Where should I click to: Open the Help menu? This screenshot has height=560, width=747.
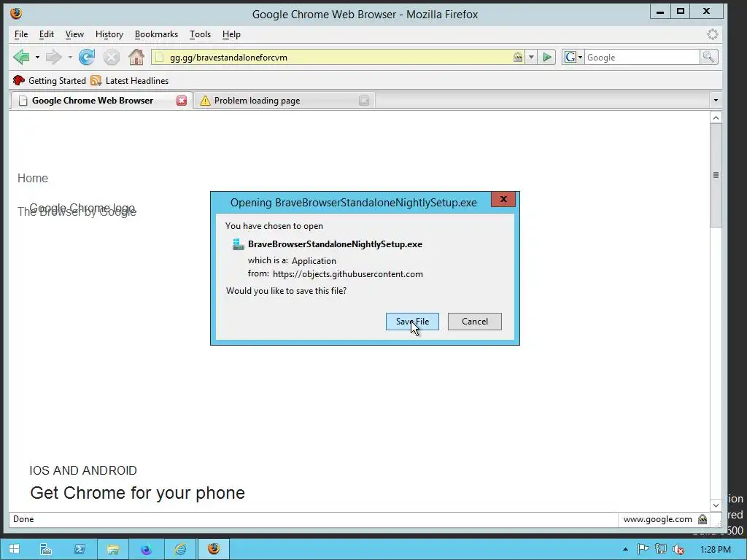[231, 34]
